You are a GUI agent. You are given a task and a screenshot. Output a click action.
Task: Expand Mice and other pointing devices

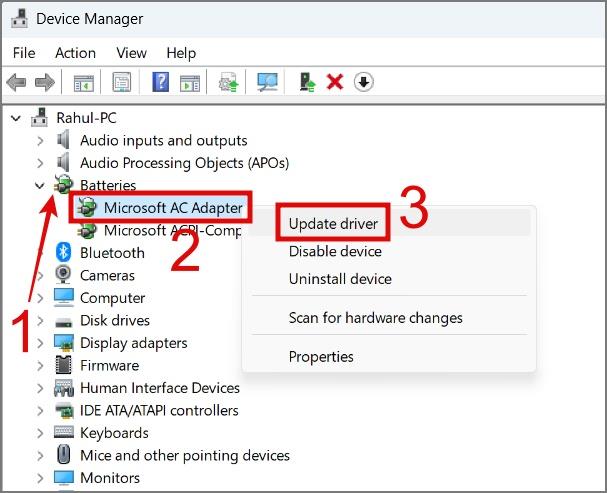[40, 455]
